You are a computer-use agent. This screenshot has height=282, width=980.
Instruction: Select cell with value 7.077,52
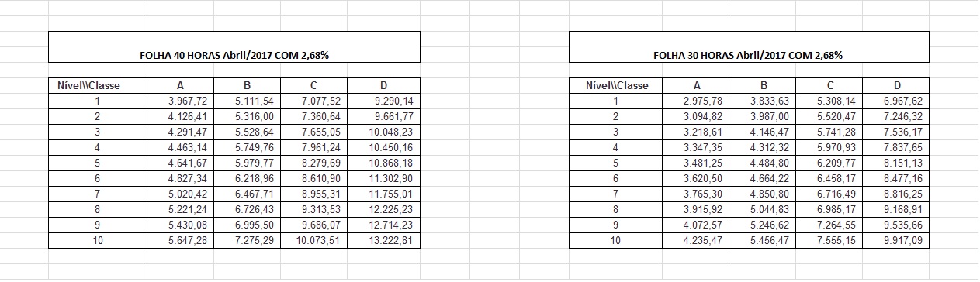tap(313, 101)
